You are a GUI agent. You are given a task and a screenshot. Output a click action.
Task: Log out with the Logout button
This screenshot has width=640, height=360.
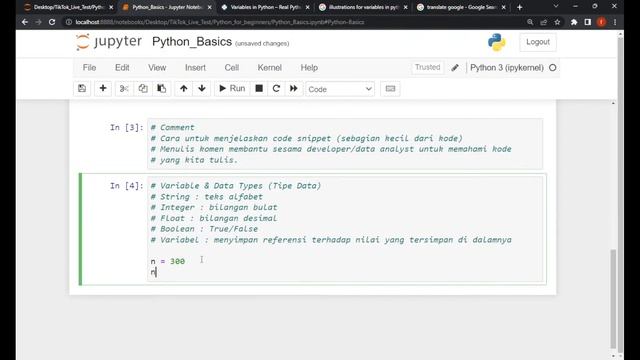pos(538,42)
